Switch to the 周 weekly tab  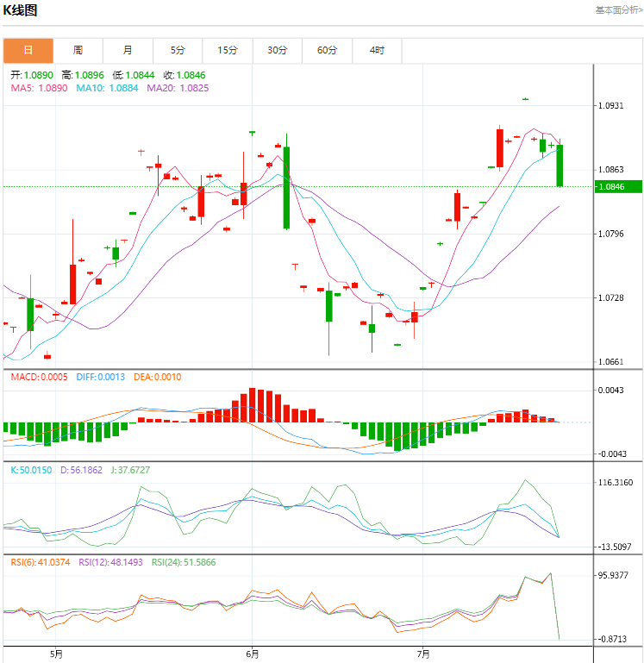coord(78,50)
